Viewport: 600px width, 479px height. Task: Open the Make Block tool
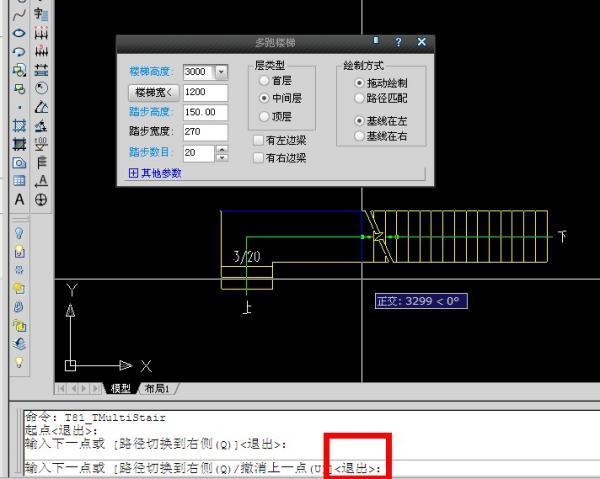(x=19, y=88)
